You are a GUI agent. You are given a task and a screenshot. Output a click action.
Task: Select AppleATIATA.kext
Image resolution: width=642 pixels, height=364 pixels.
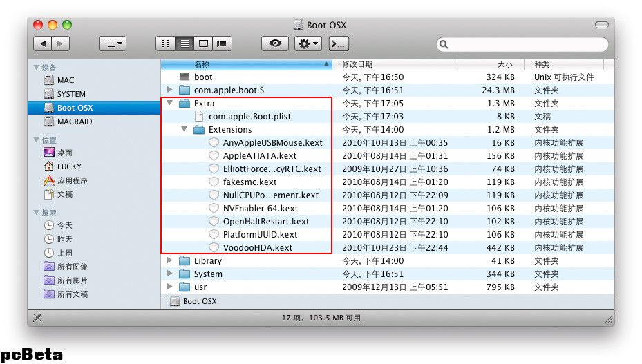[387, 155]
